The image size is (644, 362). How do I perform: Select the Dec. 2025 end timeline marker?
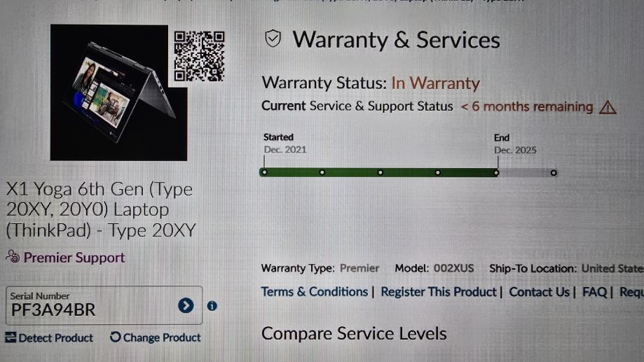(496, 173)
